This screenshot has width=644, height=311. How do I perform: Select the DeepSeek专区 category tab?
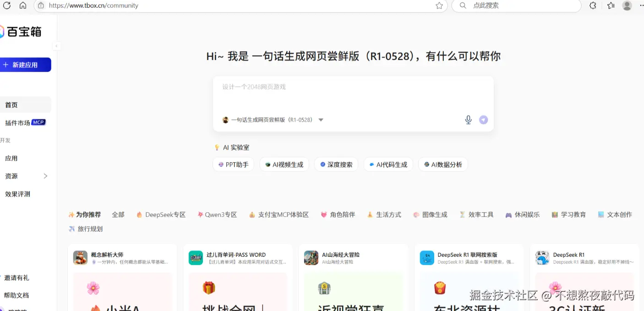[161, 215]
